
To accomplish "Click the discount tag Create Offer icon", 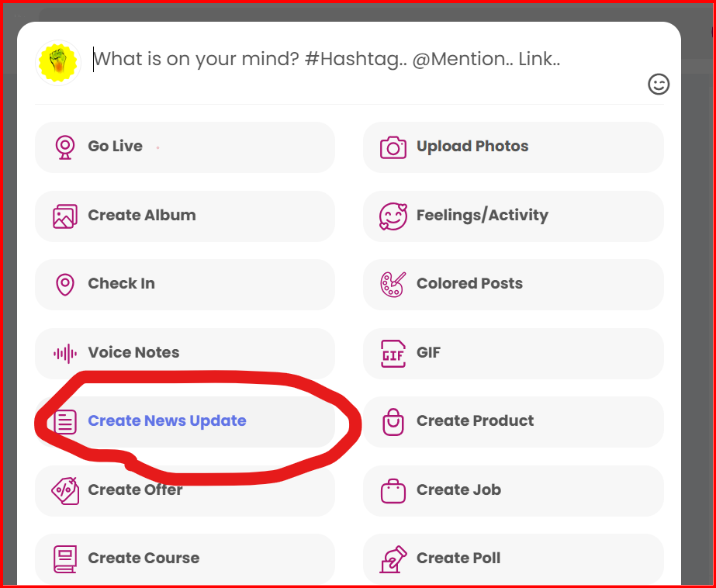I will point(65,491).
